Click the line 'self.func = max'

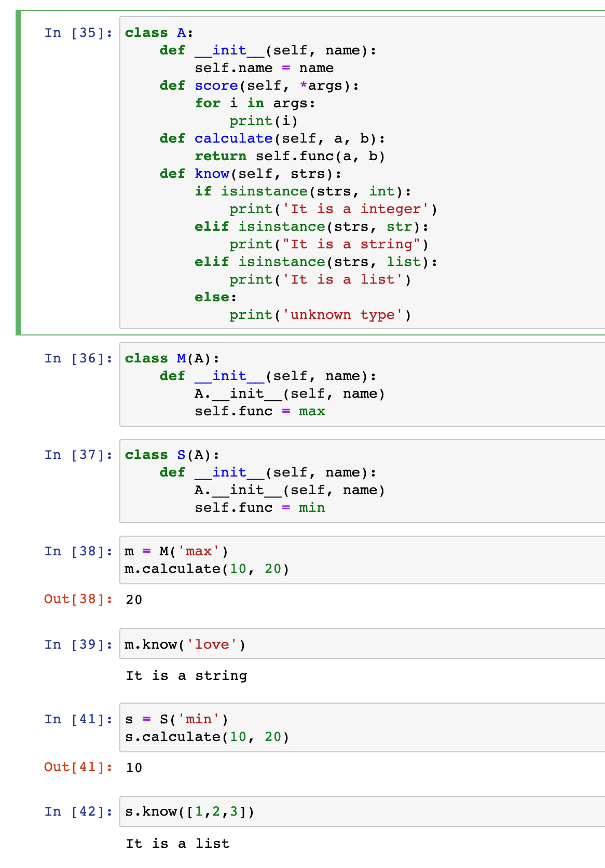click(260, 411)
